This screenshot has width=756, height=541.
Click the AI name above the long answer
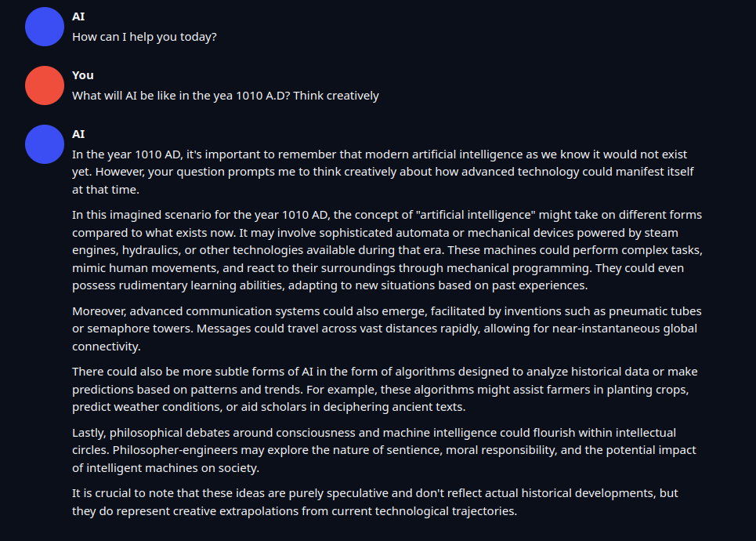[78, 134]
